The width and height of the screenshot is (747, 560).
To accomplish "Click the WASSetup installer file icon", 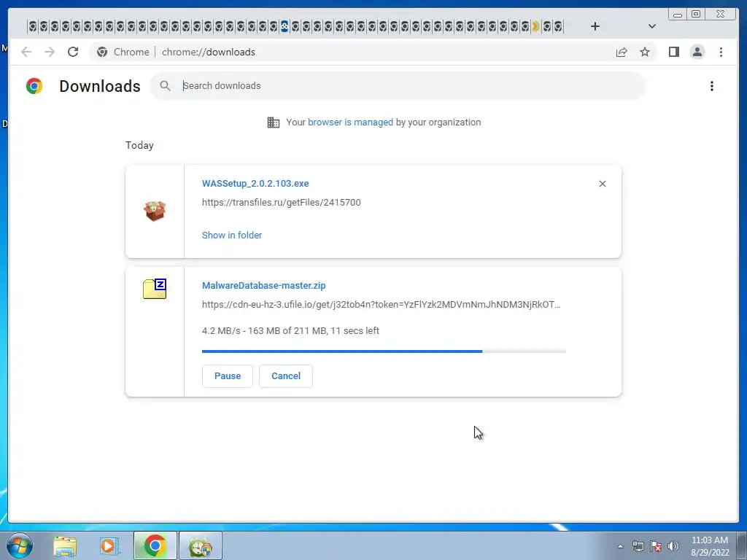I will point(155,211).
